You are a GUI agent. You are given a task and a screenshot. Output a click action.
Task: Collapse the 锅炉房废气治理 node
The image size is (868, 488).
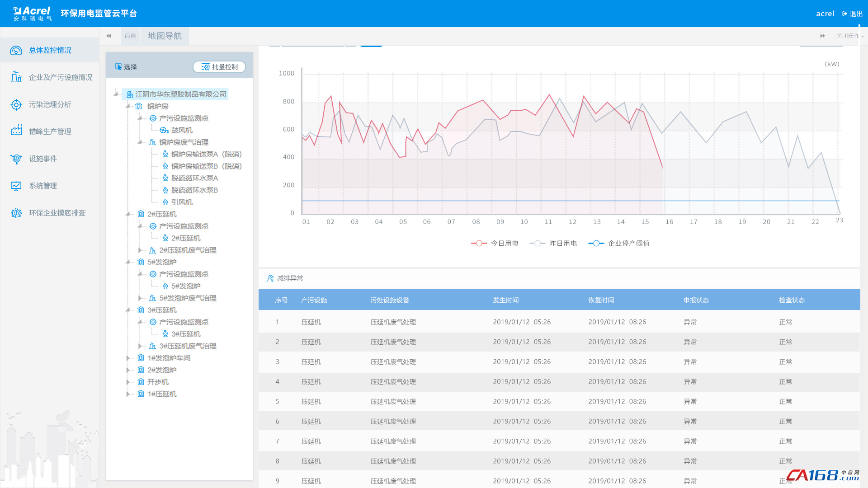140,142
